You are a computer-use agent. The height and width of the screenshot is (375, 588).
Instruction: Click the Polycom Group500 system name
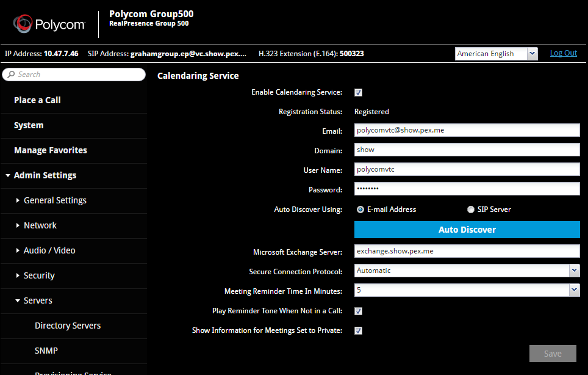151,14
